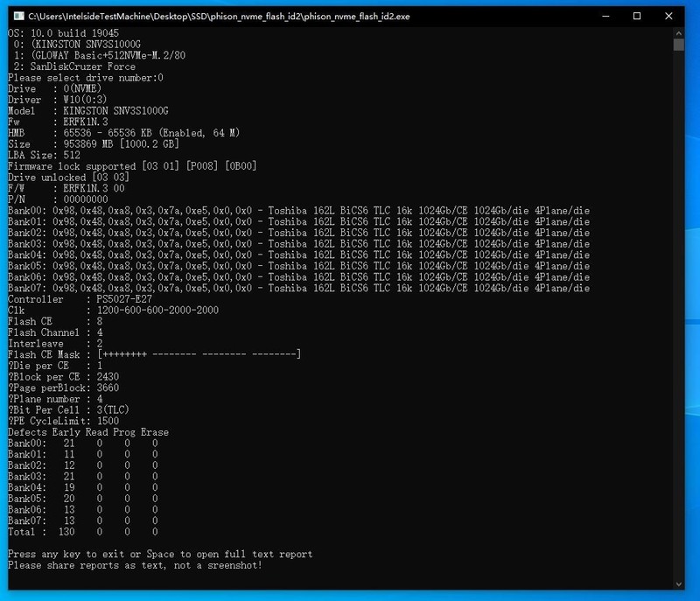Image resolution: width=700 pixels, height=601 pixels.
Task: Click the Bank06 flash ID line
Action: pyautogui.click(x=298, y=277)
